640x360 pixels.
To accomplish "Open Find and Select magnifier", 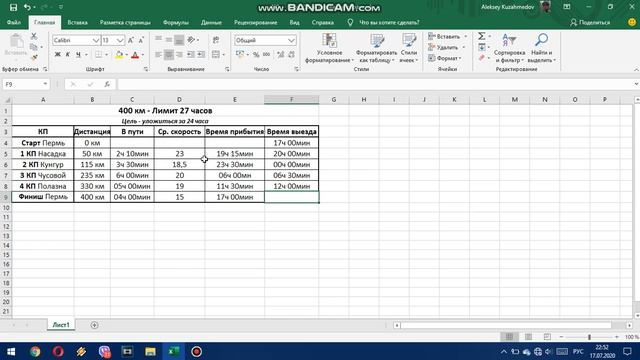I will click(x=541, y=48).
